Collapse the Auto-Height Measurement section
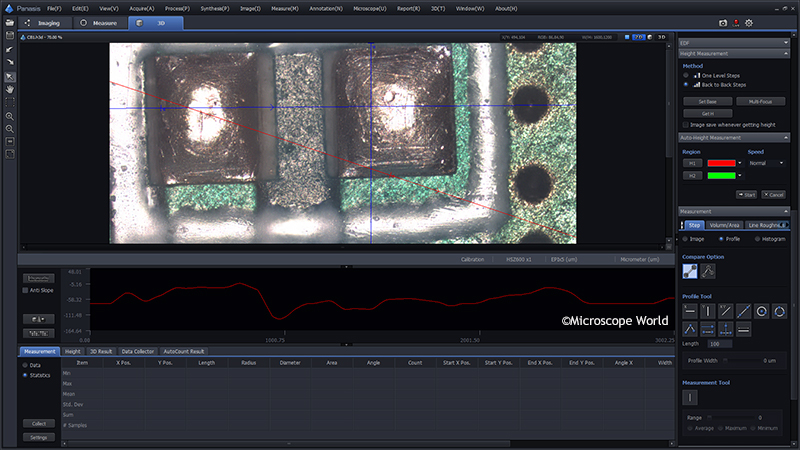Image resolution: width=800 pixels, height=450 pixels. click(x=785, y=138)
